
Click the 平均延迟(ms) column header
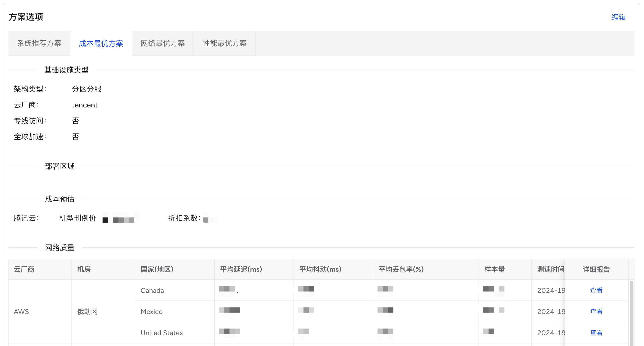click(241, 269)
